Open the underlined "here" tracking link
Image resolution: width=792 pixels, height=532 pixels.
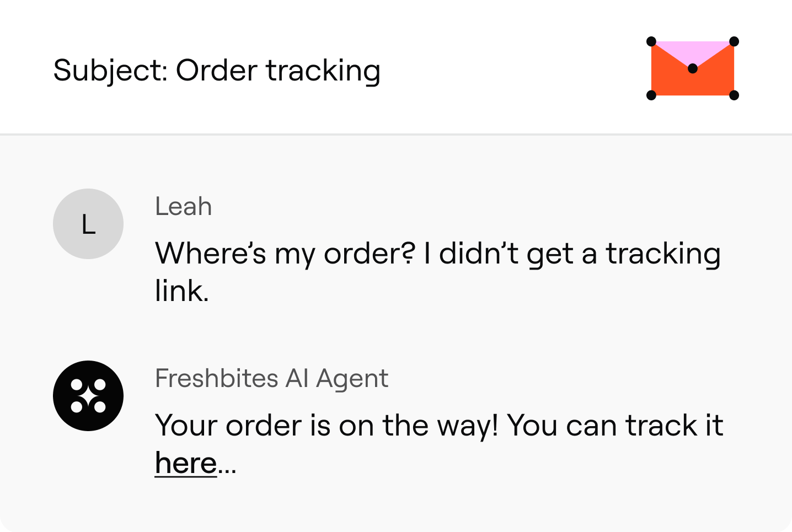[x=185, y=463]
